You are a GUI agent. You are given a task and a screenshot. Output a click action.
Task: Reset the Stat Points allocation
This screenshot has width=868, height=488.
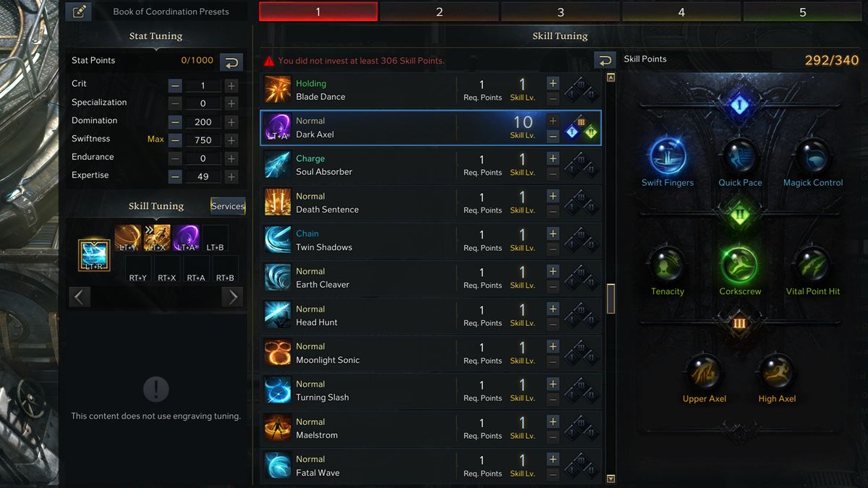click(x=231, y=62)
